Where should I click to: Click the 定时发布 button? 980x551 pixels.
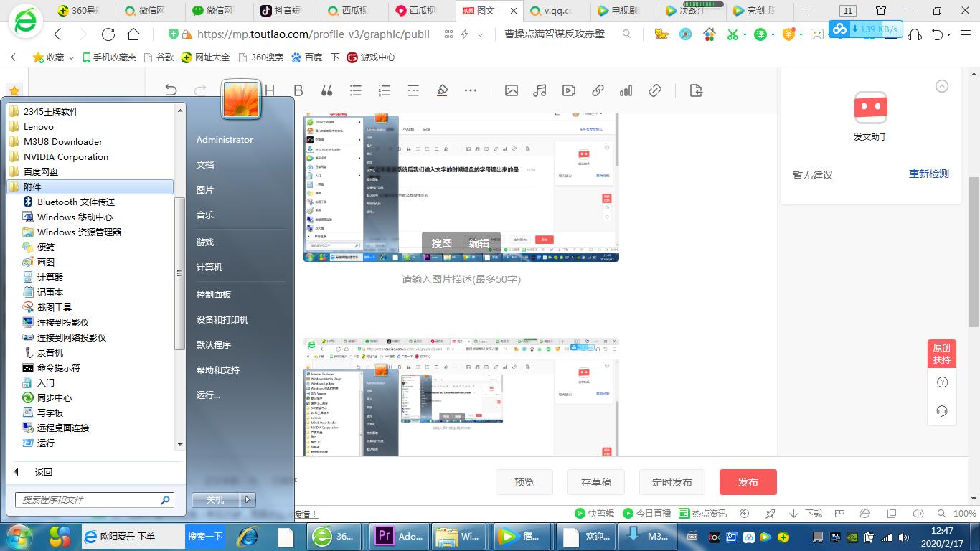(x=672, y=482)
